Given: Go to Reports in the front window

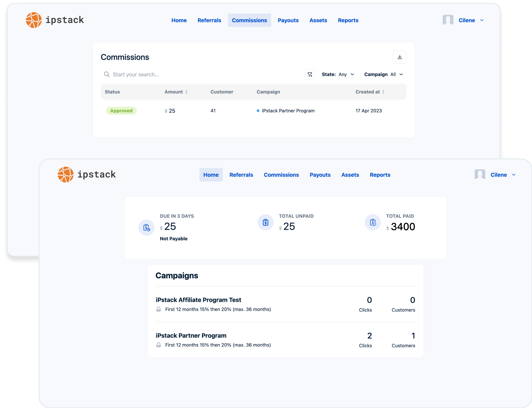Looking at the screenshot, I should [380, 175].
